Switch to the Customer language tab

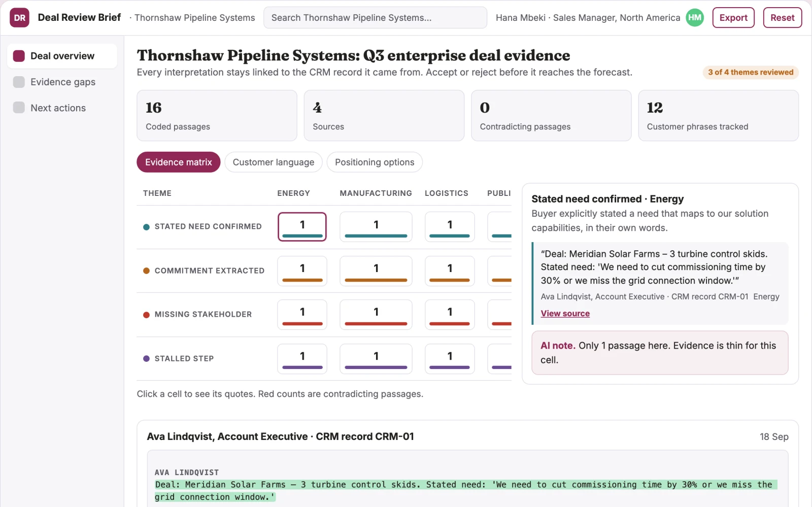point(274,162)
